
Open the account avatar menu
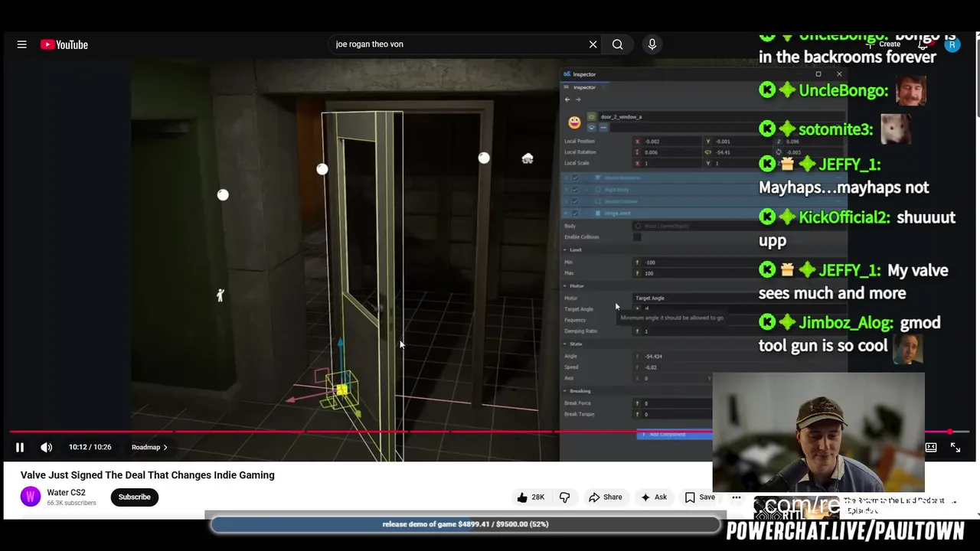pos(952,44)
